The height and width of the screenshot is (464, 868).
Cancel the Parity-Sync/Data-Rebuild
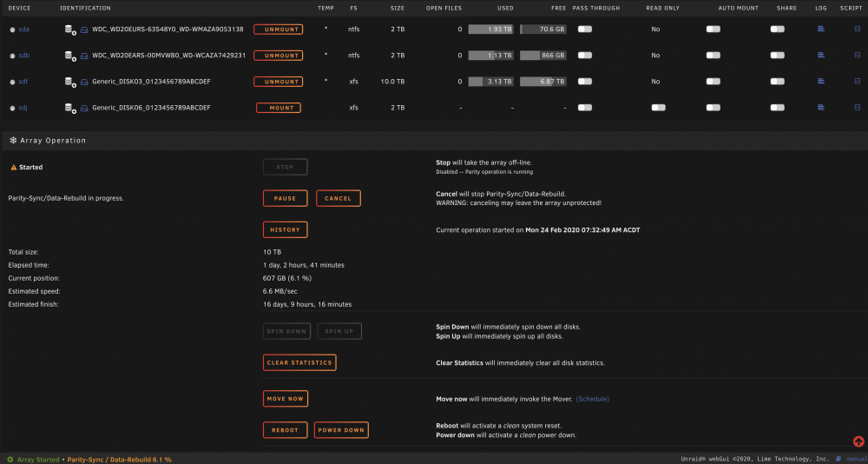(x=339, y=198)
